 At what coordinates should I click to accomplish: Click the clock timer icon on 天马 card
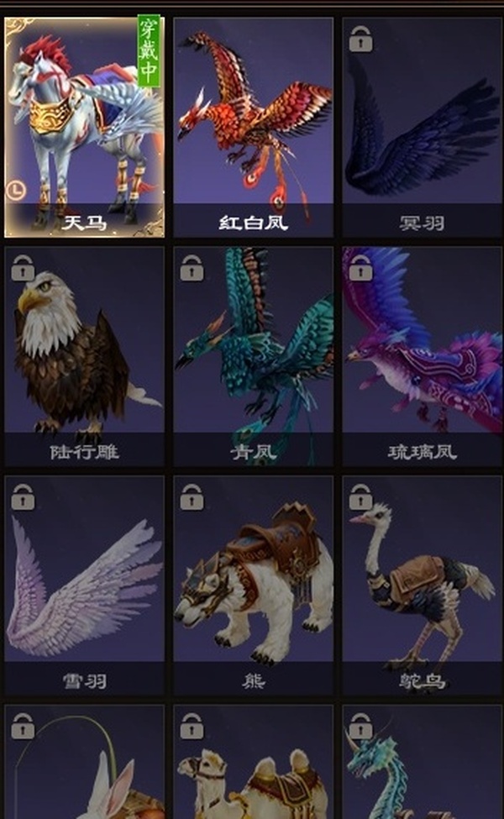[x=16, y=190]
